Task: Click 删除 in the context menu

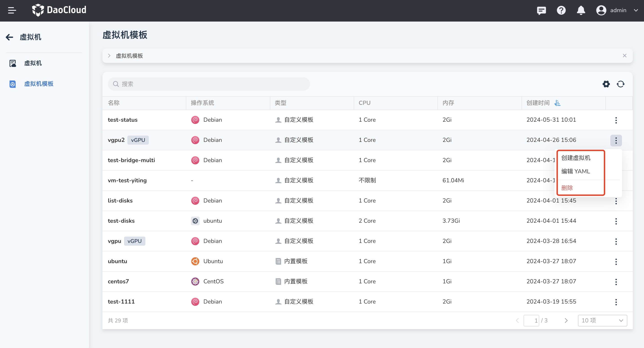Action: pos(567,188)
